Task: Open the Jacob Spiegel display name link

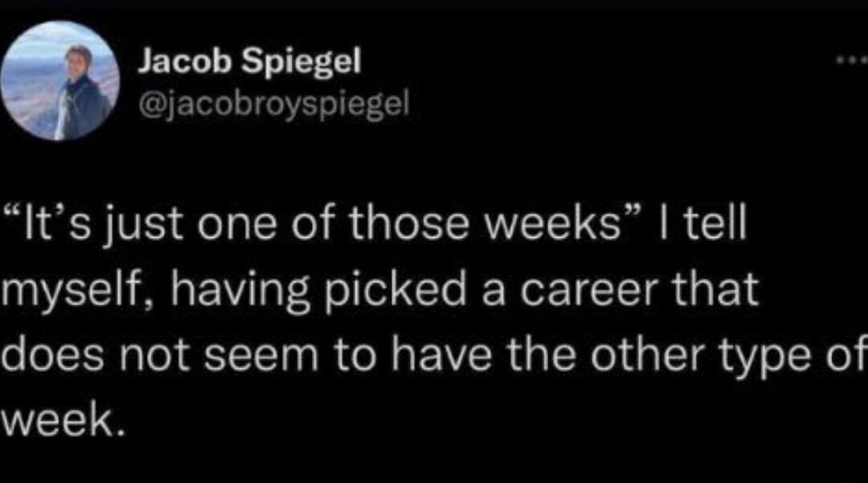Action: point(249,61)
